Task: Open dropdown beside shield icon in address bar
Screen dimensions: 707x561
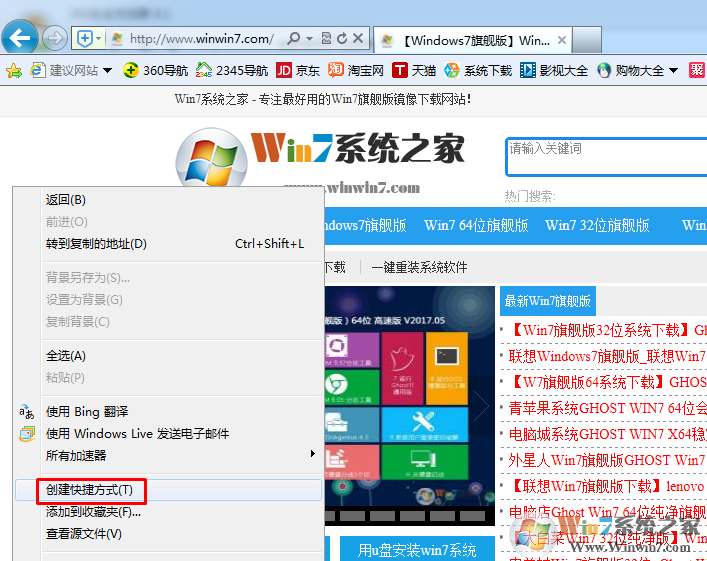Action: pos(99,38)
